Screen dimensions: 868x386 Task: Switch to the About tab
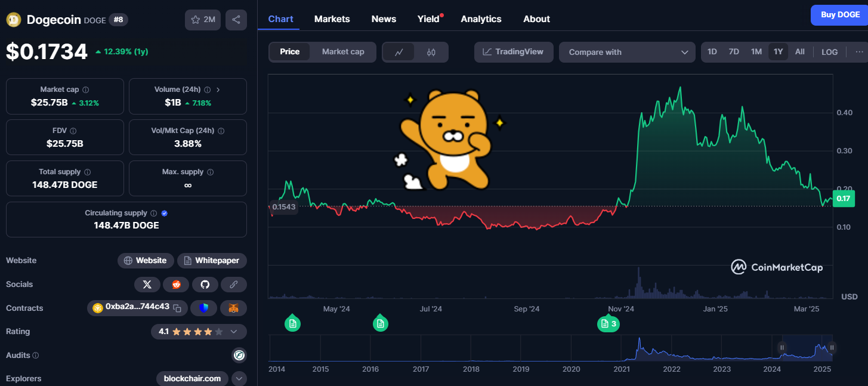536,19
